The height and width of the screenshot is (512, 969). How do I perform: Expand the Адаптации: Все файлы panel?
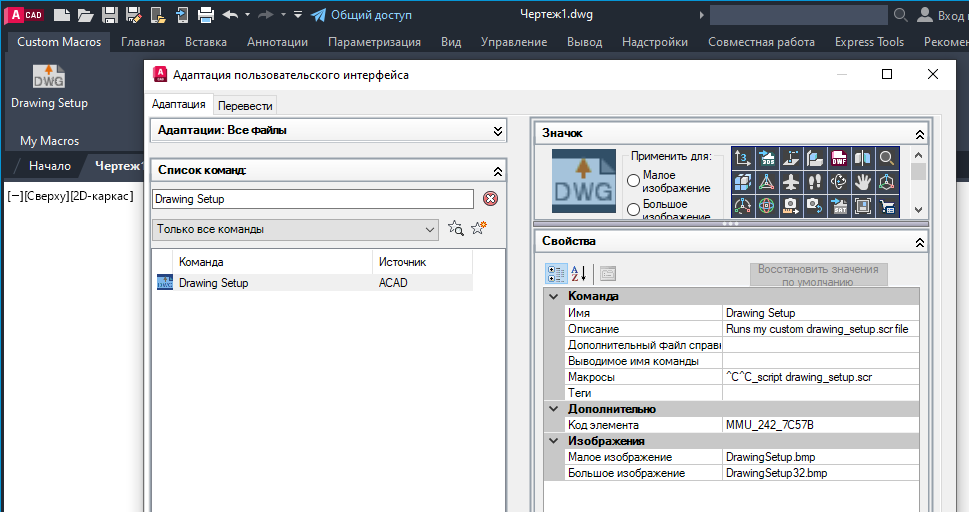(497, 131)
